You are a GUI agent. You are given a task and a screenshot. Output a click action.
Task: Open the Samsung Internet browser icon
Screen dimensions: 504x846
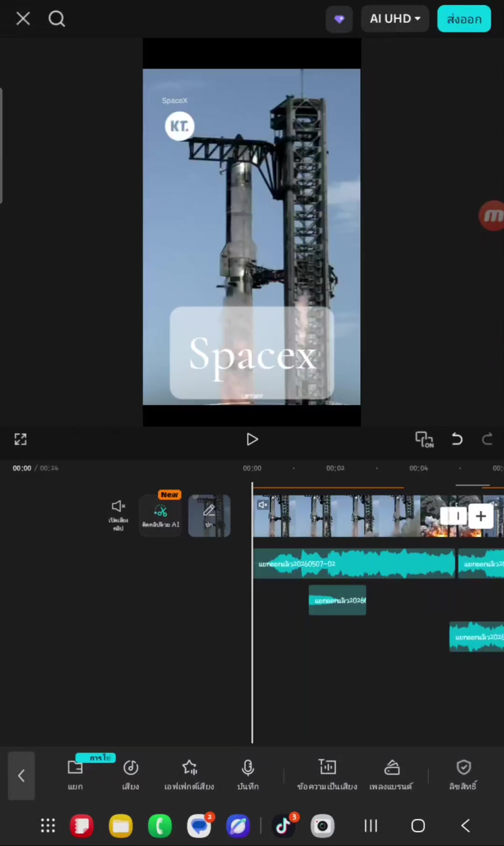238,825
